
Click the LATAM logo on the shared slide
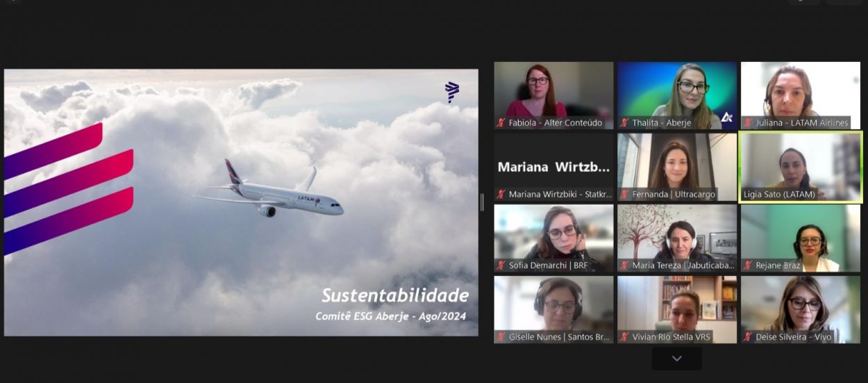452,92
